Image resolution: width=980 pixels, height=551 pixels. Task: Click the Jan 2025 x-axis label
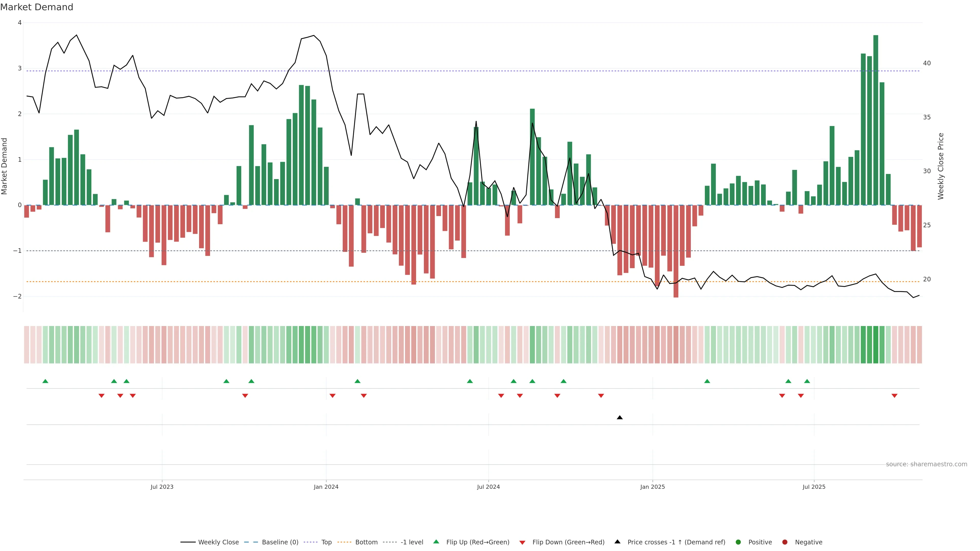[x=653, y=487]
